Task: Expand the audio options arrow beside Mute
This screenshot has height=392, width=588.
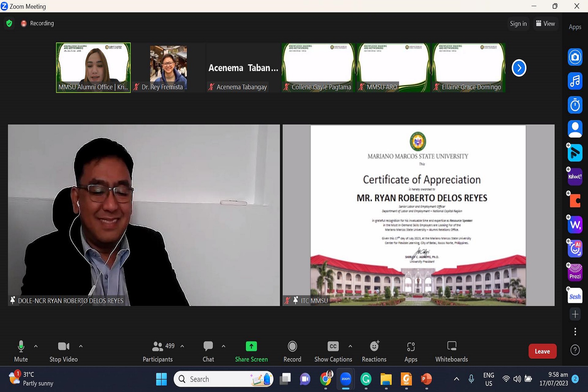Action: pyautogui.click(x=36, y=346)
